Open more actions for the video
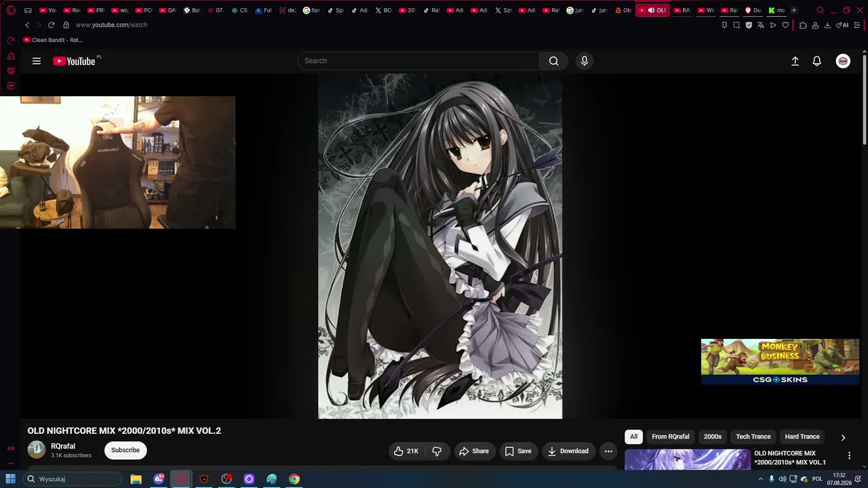The image size is (868, 488). [608, 451]
